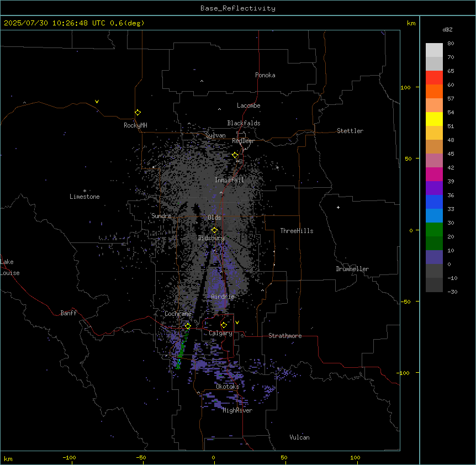Screen dimensions: 476x465
Task: Click the white asterisk above Limestone label
Action: [84, 191]
